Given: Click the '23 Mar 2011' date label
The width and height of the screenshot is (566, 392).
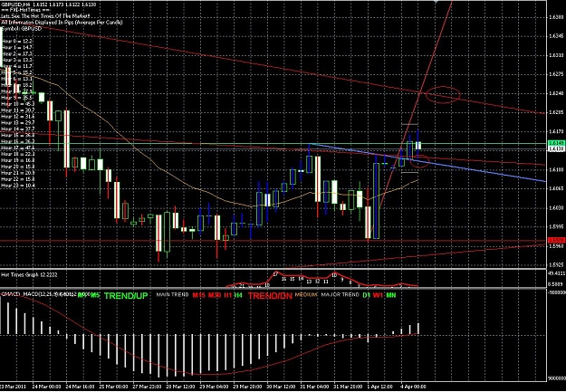Looking at the screenshot, I should (14, 386).
